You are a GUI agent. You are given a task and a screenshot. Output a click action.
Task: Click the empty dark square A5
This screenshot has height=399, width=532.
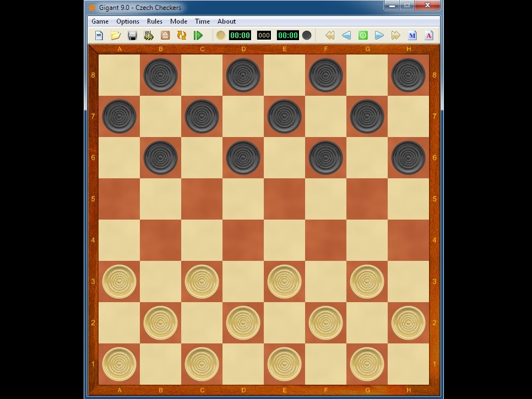point(119,199)
